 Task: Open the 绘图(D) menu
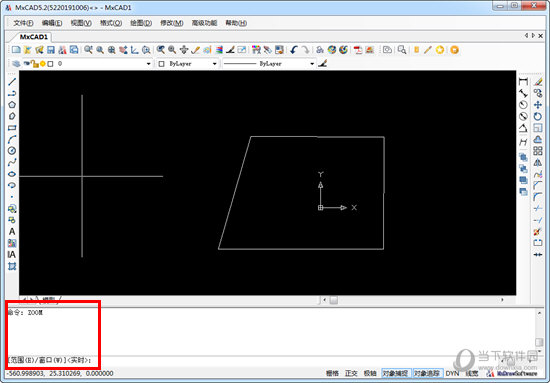pos(141,23)
